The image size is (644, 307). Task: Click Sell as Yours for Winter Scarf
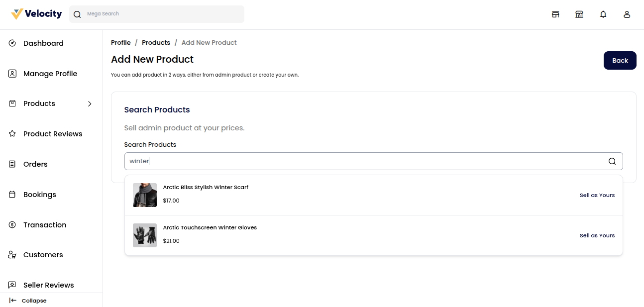tap(597, 195)
